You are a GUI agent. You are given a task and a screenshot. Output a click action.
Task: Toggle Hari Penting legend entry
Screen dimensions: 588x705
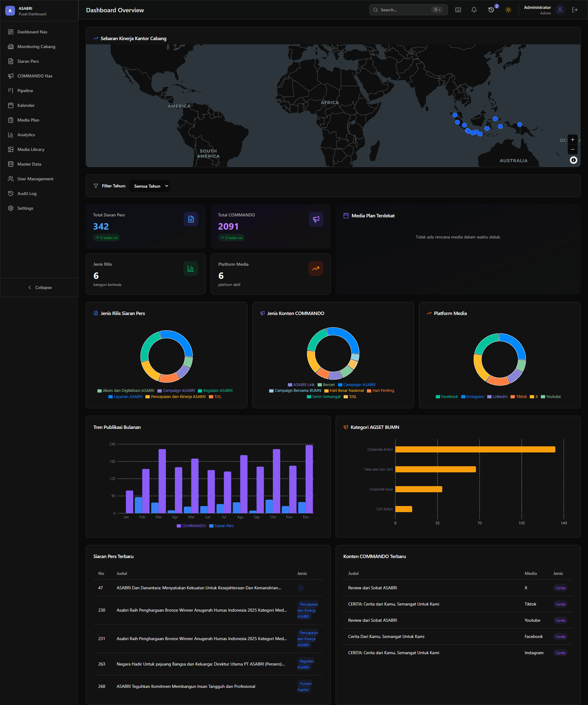point(380,390)
